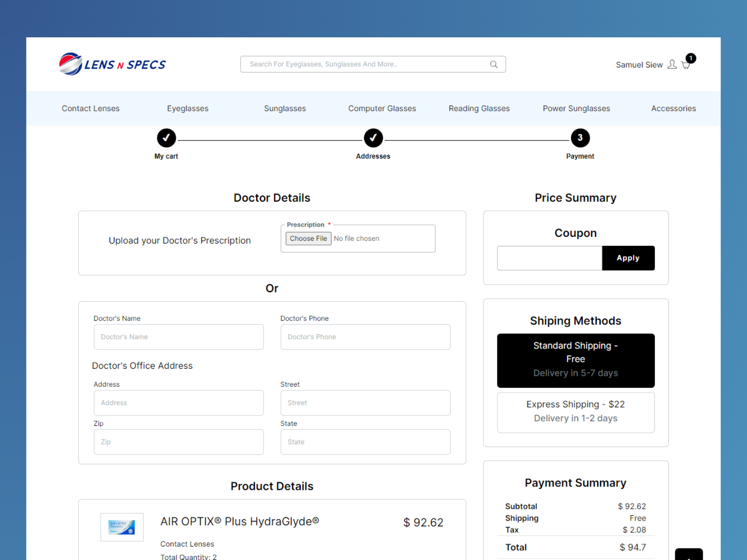
Task: Click the AIR OPTIX product thumbnail
Action: coord(122,527)
